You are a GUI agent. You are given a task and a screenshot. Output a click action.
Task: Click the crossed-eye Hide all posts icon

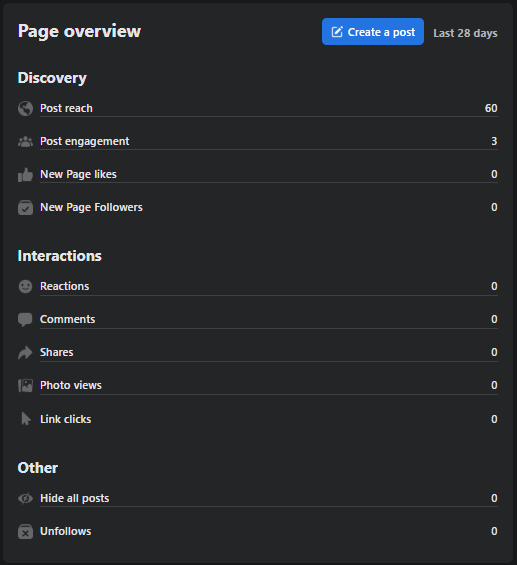tap(25, 498)
